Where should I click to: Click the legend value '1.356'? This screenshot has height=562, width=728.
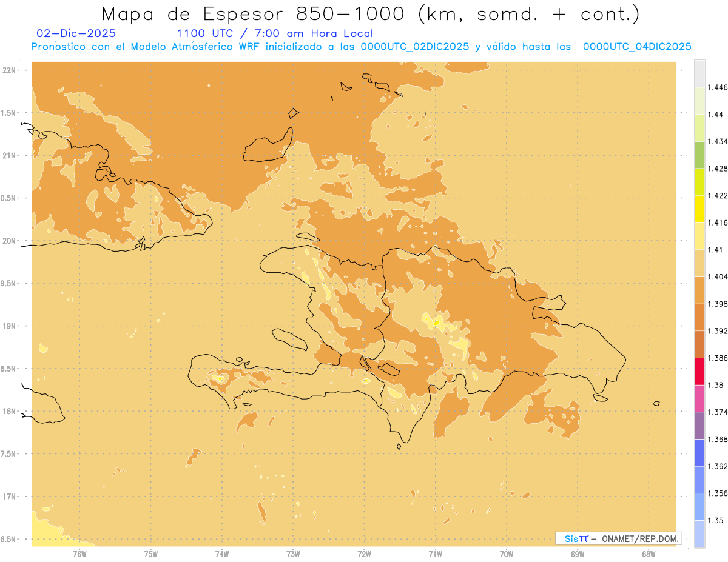(718, 493)
